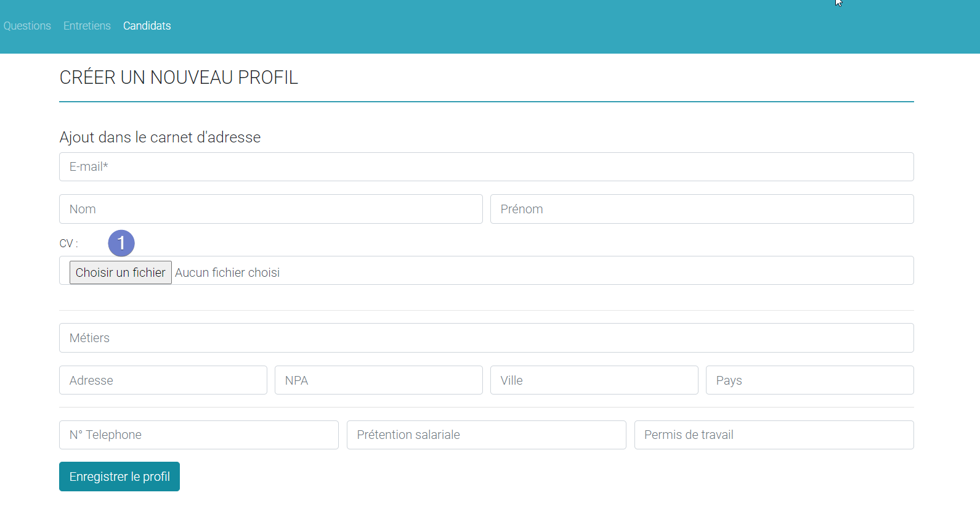The width and height of the screenshot is (980, 532).
Task: Click the N° Telephone input field
Action: (x=199, y=435)
